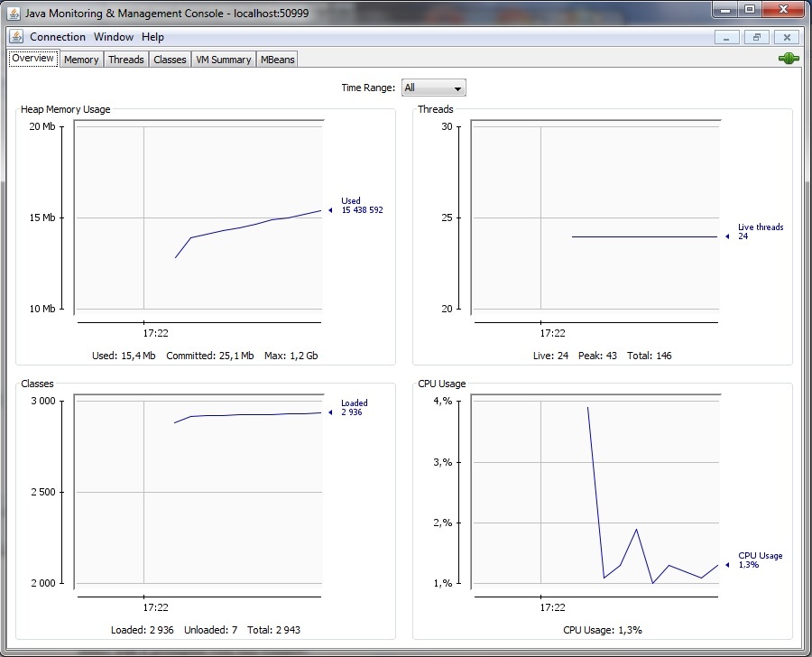The width and height of the screenshot is (812, 657).
Task: Open the Connection menu
Action: tap(58, 37)
